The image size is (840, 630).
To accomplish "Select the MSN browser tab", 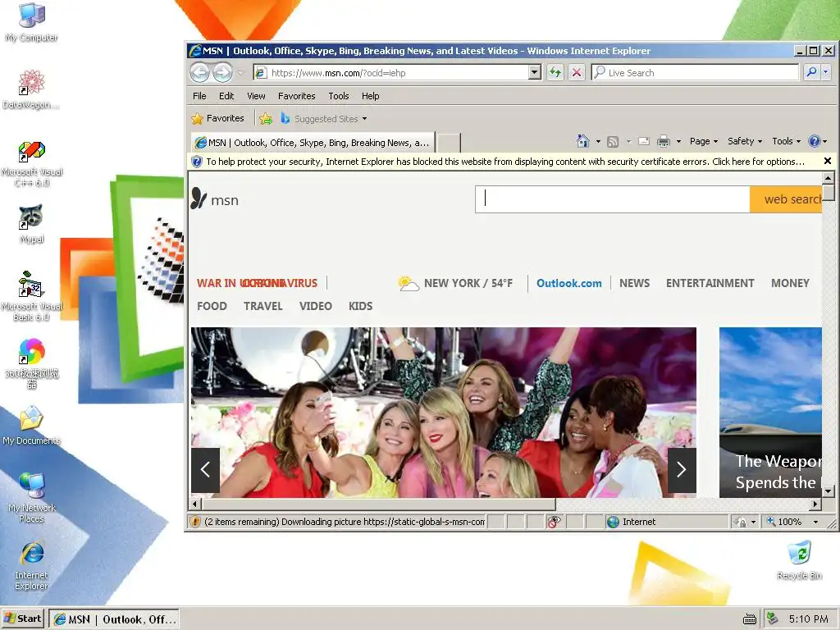I will tap(313, 143).
